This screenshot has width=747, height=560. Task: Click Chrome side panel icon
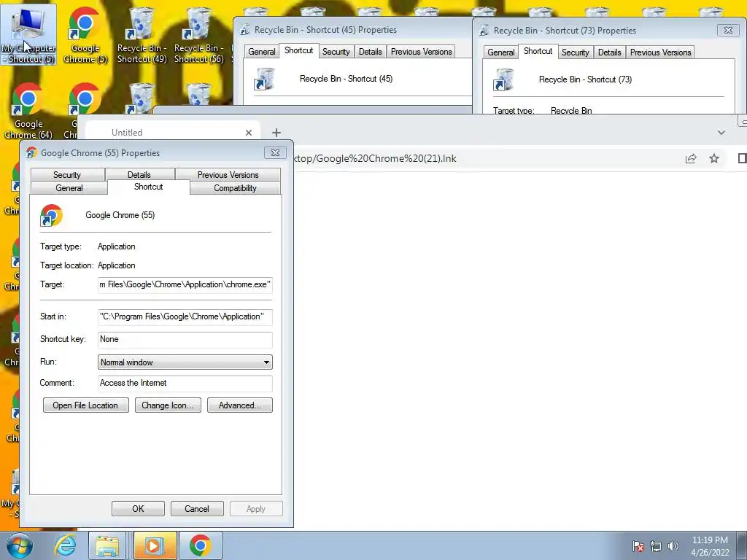742,158
